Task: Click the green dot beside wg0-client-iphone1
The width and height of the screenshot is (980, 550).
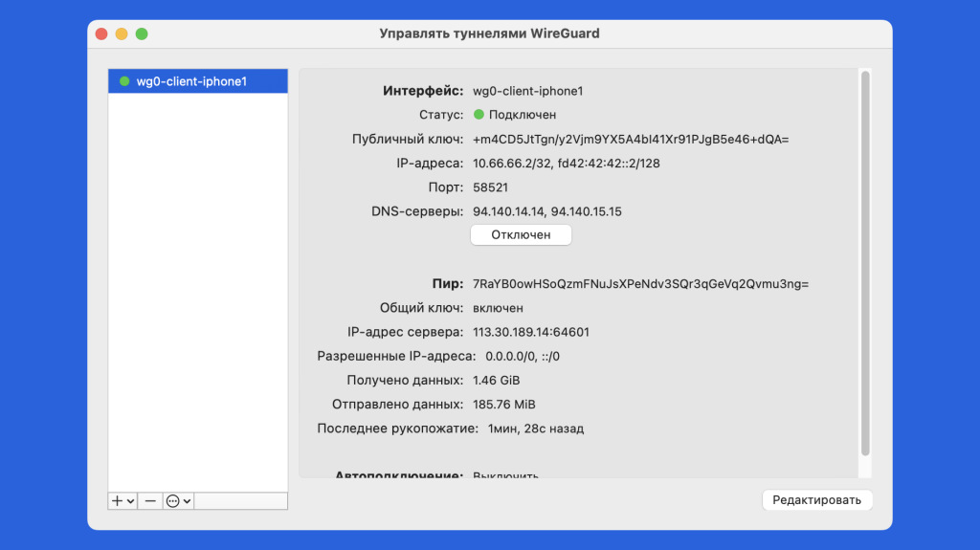Action: point(124,81)
